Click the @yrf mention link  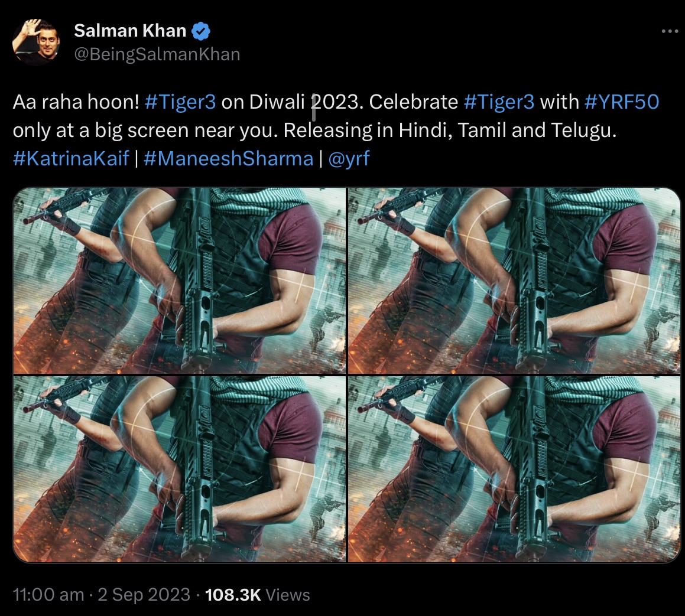349,158
